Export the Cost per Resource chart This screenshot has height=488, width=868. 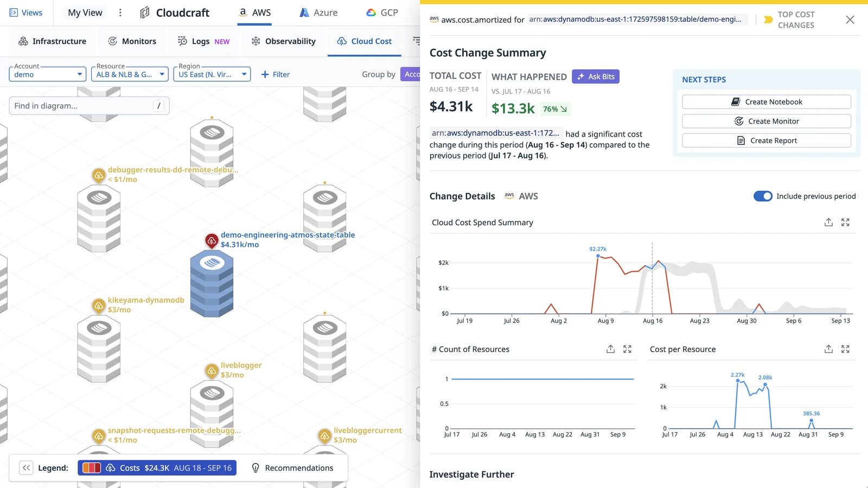pos(828,349)
